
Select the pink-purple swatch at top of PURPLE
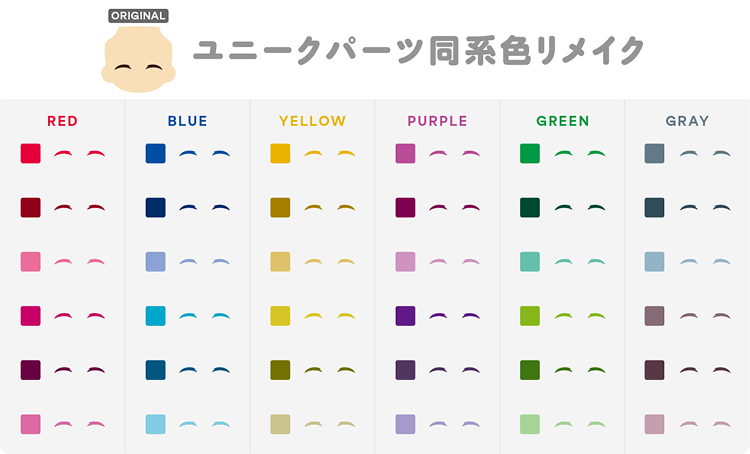coord(405,154)
